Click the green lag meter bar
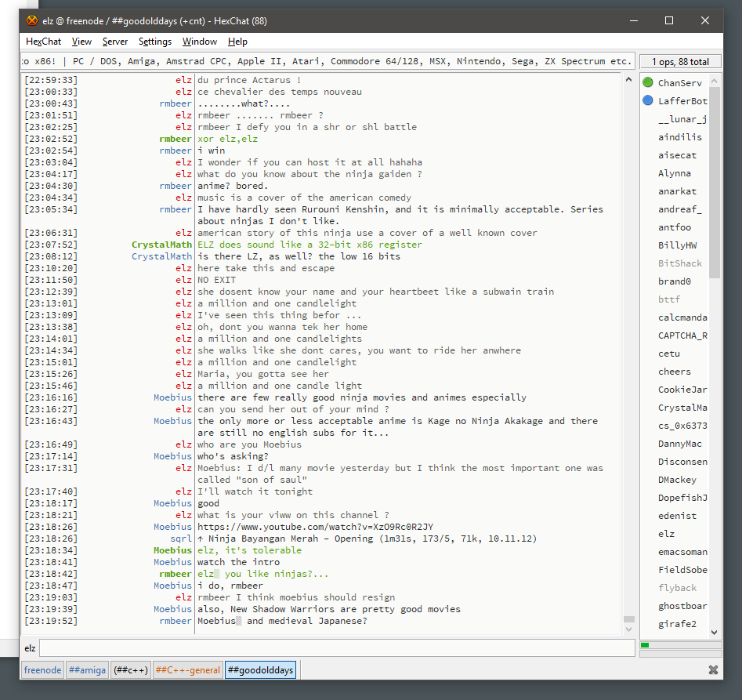 coord(680,644)
